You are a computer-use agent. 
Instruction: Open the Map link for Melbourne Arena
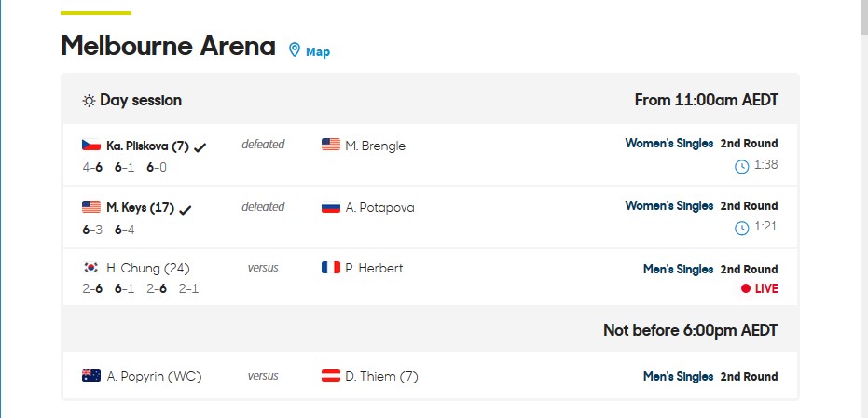tap(318, 51)
